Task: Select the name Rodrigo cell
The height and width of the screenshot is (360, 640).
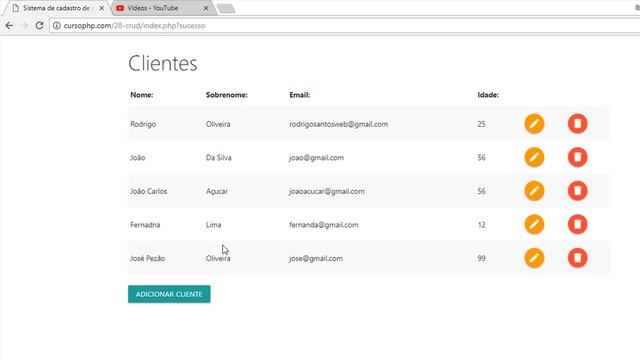Action: pyautogui.click(x=143, y=124)
